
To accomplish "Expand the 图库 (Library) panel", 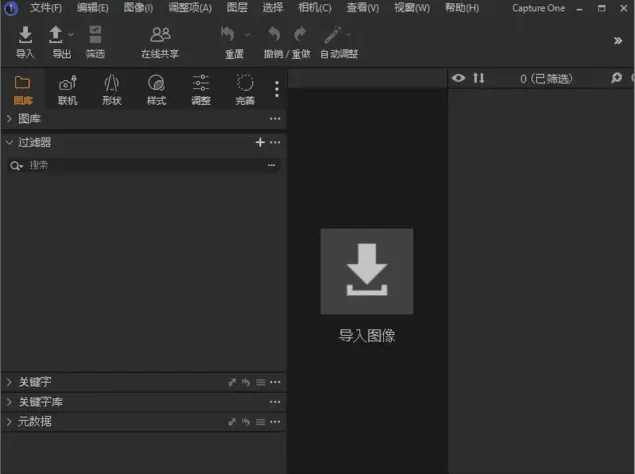I will tap(9, 119).
